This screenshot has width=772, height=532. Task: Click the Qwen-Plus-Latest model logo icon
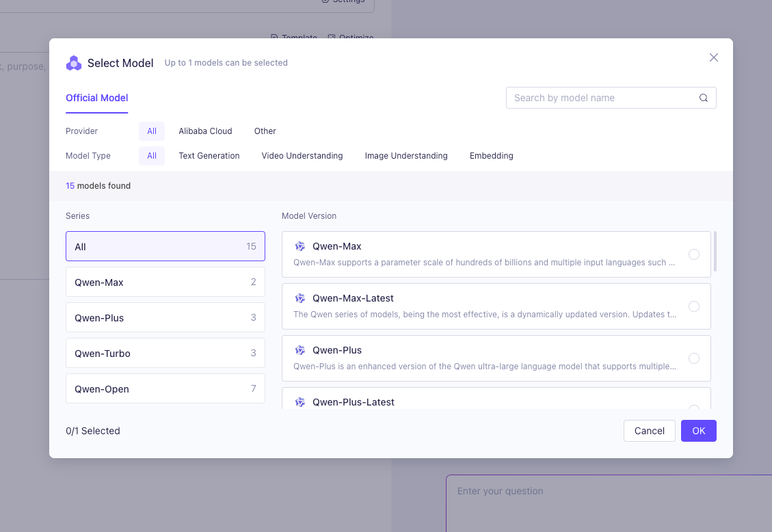tap(300, 402)
